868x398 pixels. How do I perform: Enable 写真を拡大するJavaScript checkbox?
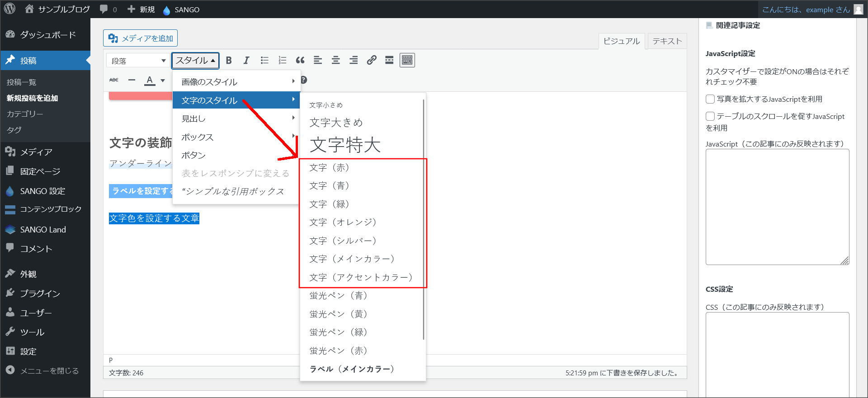point(710,99)
